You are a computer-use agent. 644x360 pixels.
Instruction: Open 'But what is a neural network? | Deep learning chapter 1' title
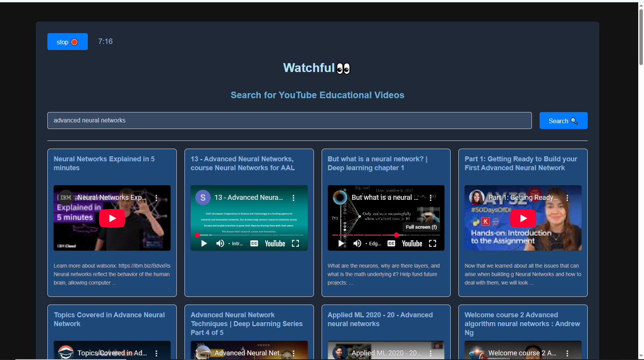377,163
